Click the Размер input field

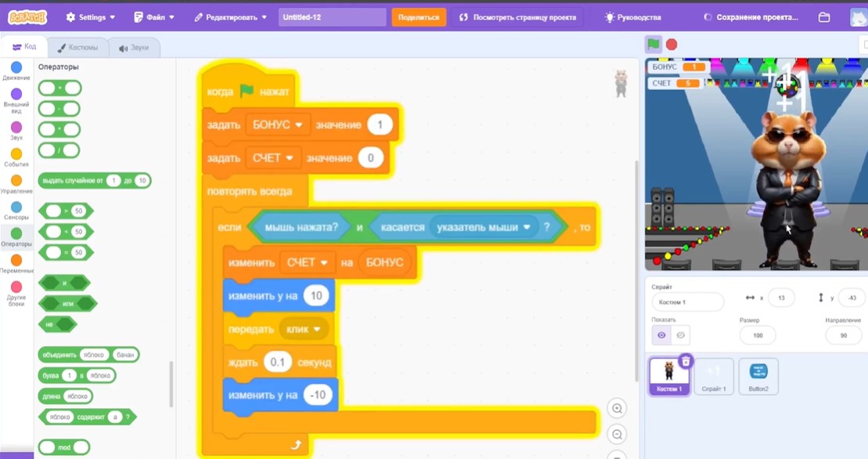tap(758, 335)
